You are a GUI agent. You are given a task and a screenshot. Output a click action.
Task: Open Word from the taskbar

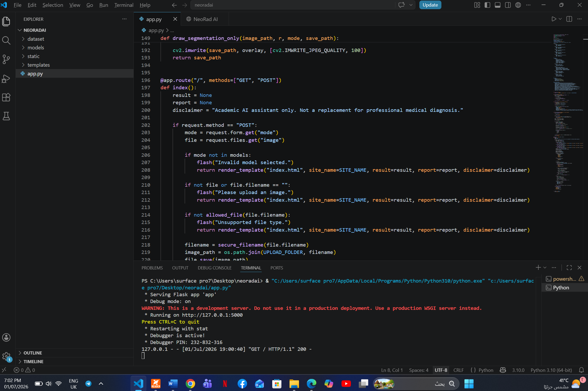tap(173, 384)
